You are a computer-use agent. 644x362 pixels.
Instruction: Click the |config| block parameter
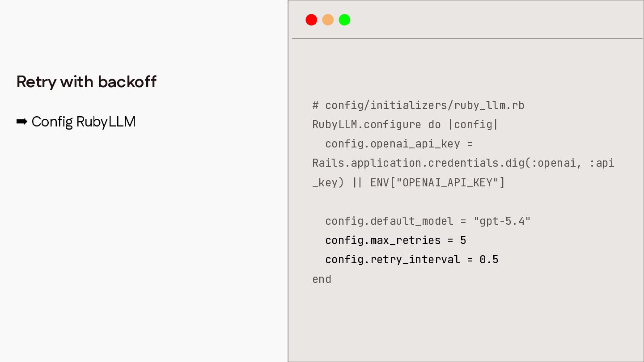tap(473, 125)
